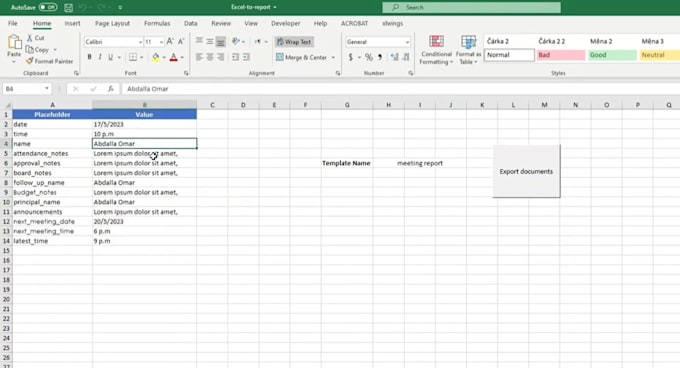Image resolution: width=680 pixels, height=368 pixels.
Task: Activate the Format Painter brush
Action: coord(29,61)
